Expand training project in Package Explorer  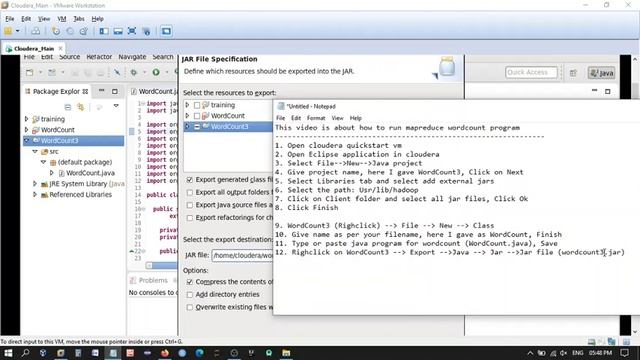click(x=27, y=119)
